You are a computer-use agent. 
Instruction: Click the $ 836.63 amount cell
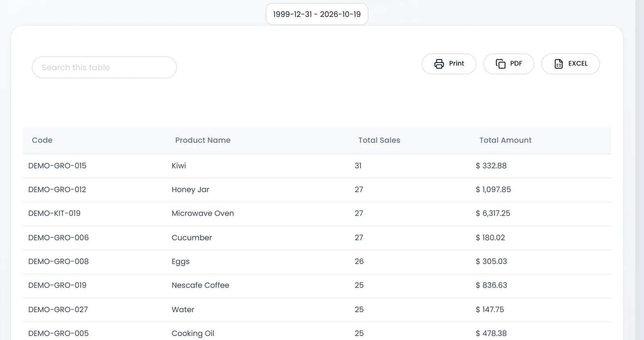point(491,285)
